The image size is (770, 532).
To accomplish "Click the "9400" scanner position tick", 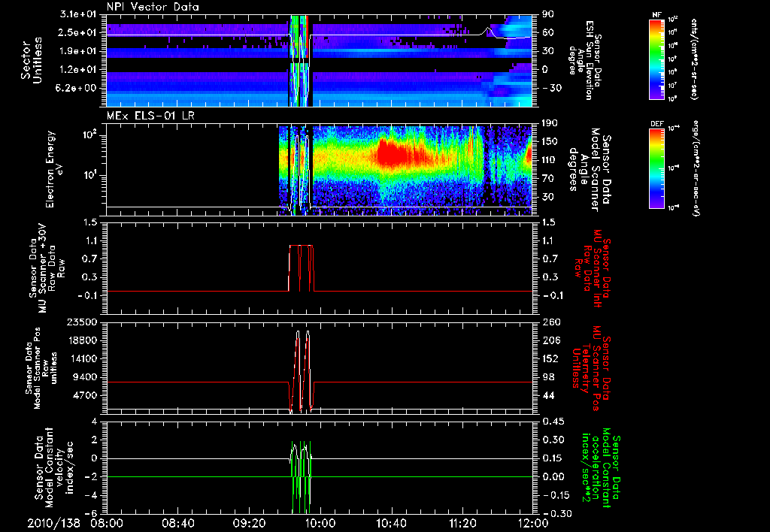I will tap(85, 377).
